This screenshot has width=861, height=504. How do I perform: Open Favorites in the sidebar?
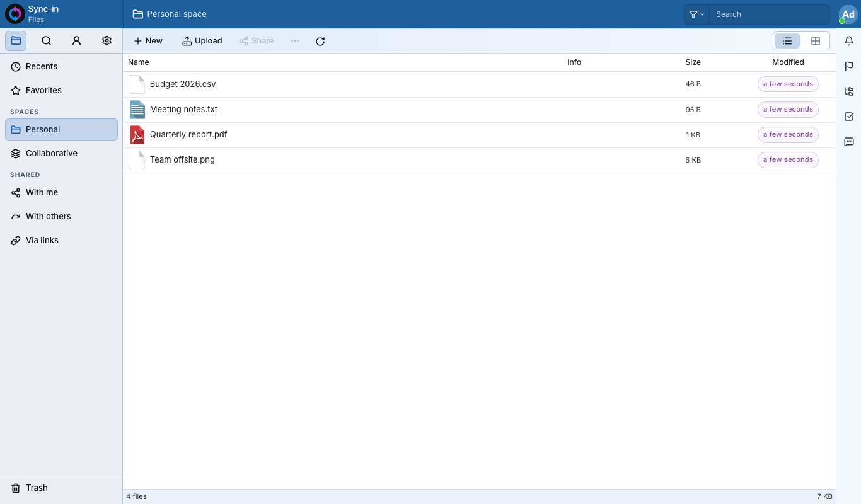coord(61,91)
